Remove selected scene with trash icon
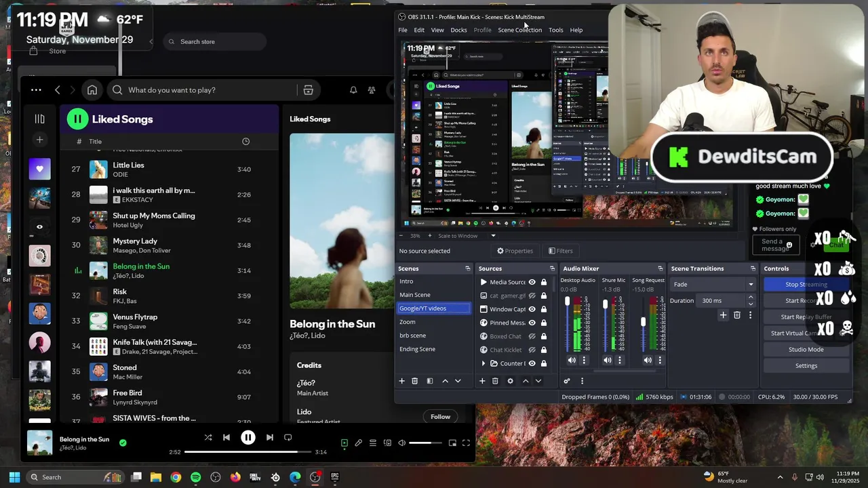 point(415,381)
